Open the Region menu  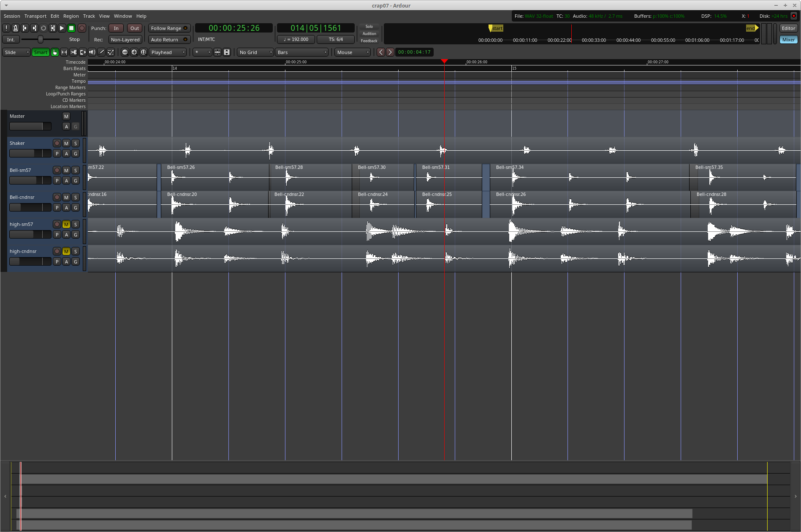(71, 16)
